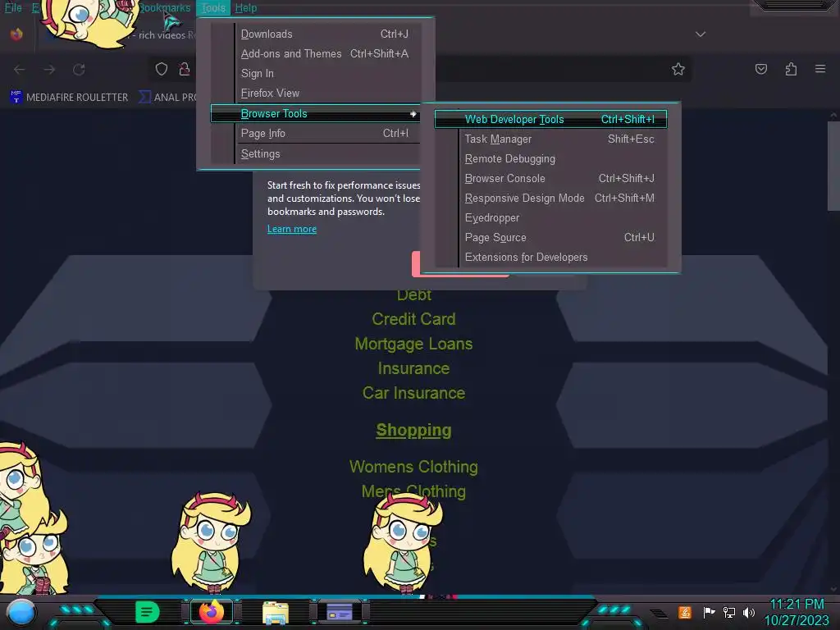Open the Extensions puzzle icon

tap(791, 69)
